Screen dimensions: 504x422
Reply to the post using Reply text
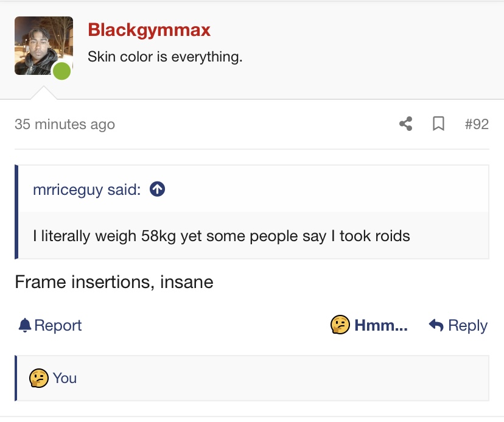click(467, 326)
